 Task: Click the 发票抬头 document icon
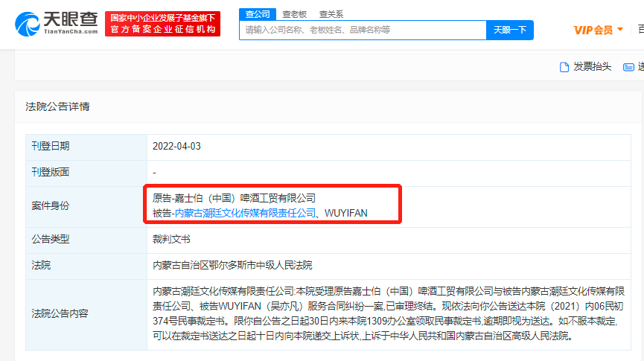564,67
